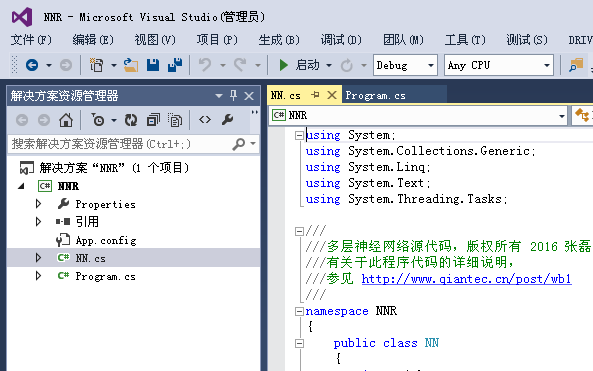The image size is (593, 371).
Task: Auto-hide Solution Explorer with pin icon
Action: (x=233, y=95)
